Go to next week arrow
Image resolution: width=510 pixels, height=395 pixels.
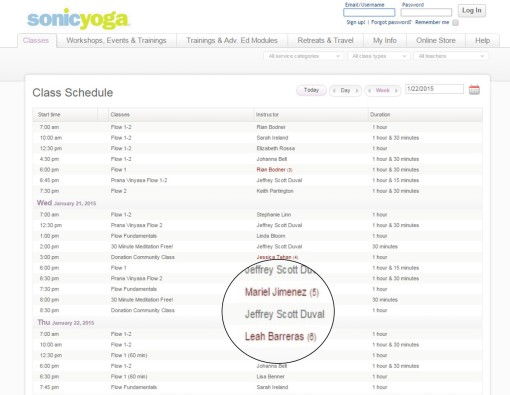pos(396,90)
